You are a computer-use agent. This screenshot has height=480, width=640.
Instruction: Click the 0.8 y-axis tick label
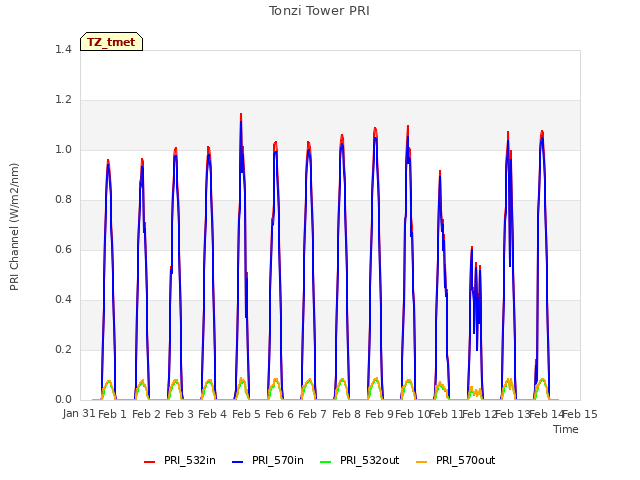63,200
